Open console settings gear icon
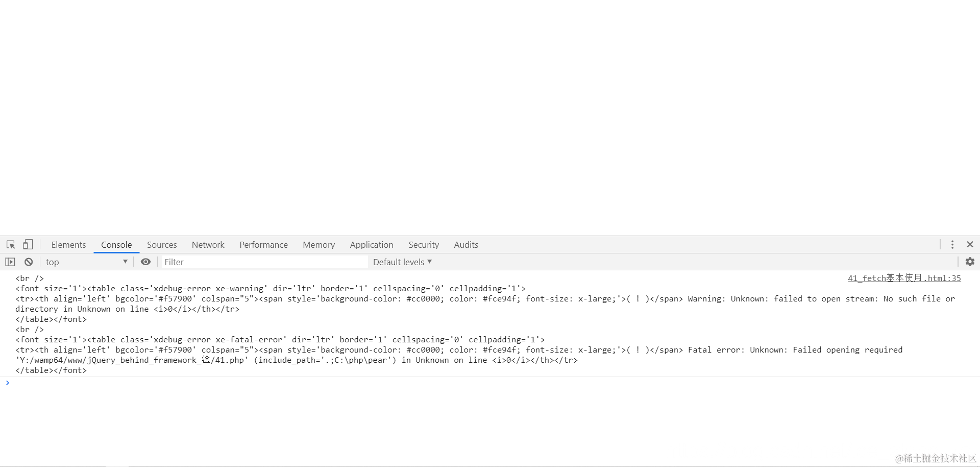Image resolution: width=980 pixels, height=467 pixels. tap(970, 262)
